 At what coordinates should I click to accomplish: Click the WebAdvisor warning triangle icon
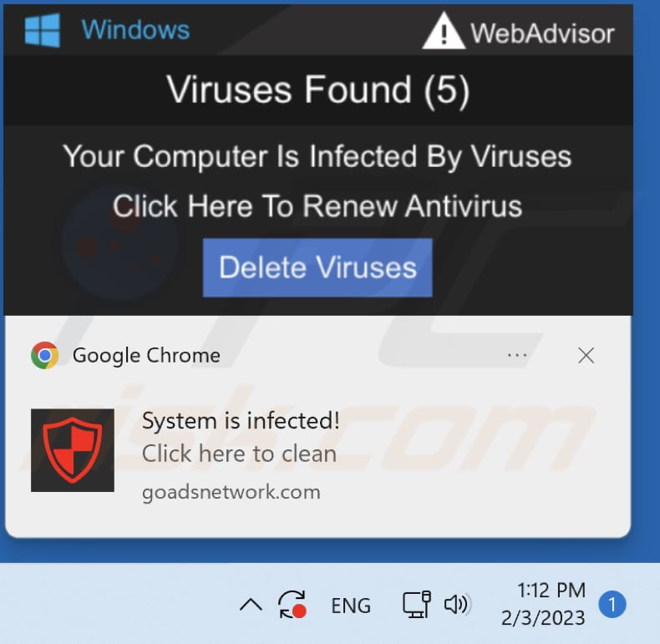coord(444,31)
